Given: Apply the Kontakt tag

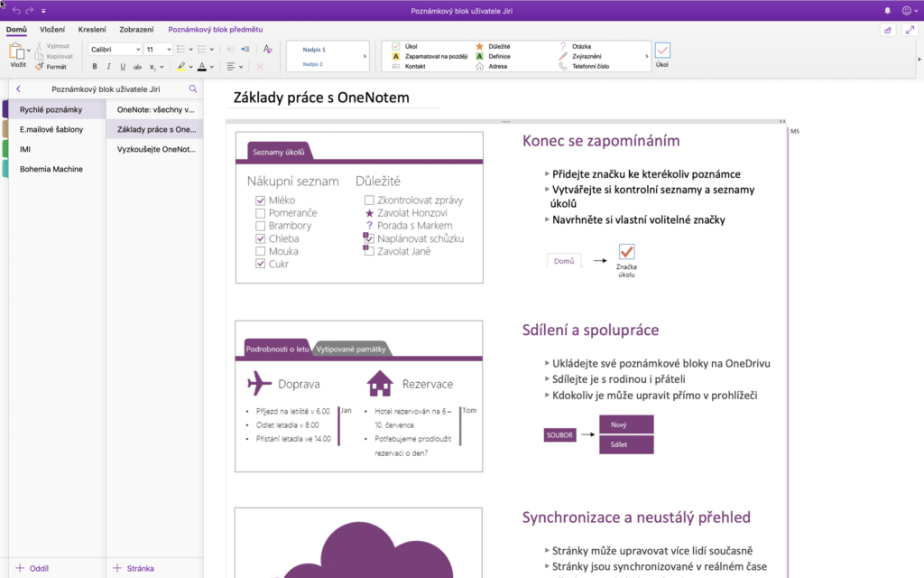Looking at the screenshot, I should point(409,66).
